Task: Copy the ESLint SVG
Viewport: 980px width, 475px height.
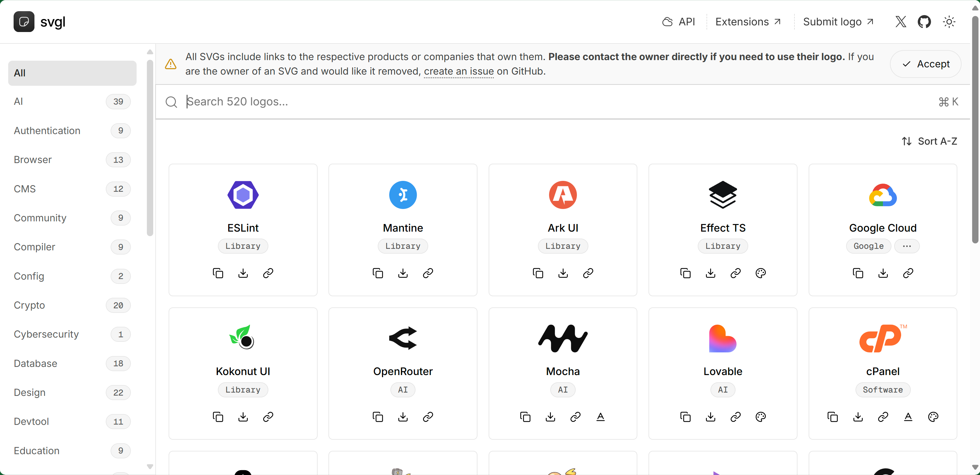Action: [218, 273]
